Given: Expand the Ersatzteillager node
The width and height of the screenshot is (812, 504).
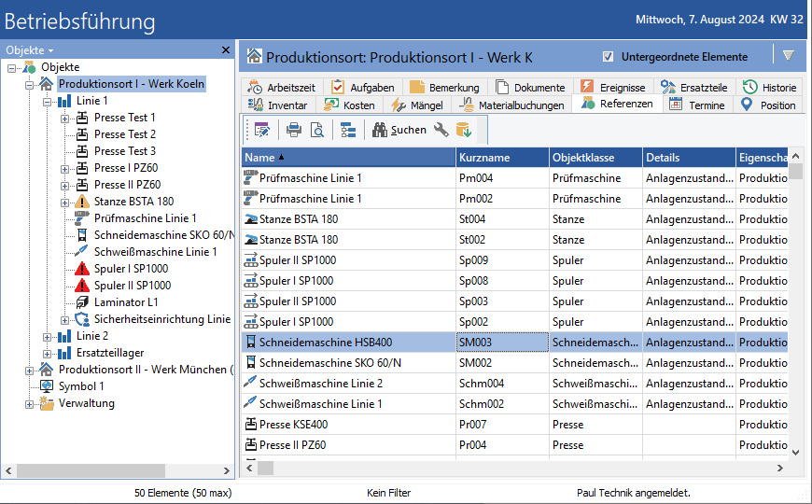Looking at the screenshot, I should (47, 354).
